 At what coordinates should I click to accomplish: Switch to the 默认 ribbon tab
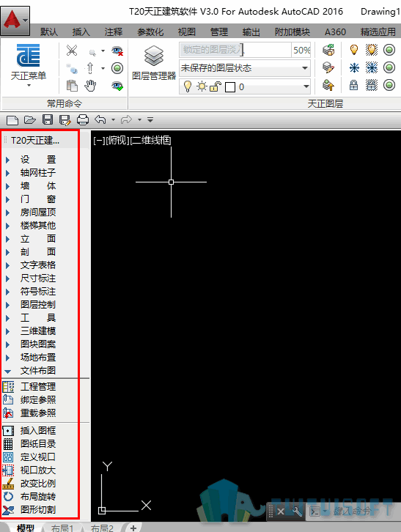(x=49, y=32)
